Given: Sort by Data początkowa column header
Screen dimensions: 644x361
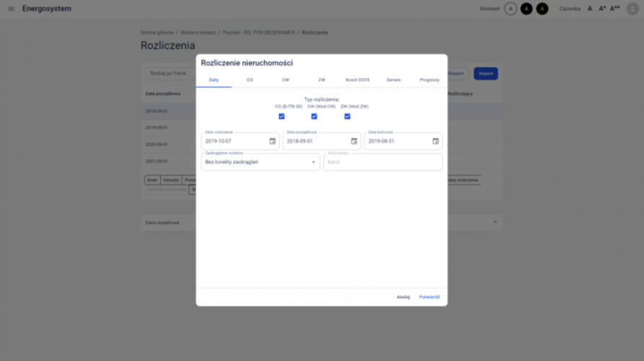Looking at the screenshot, I should pos(163,94).
